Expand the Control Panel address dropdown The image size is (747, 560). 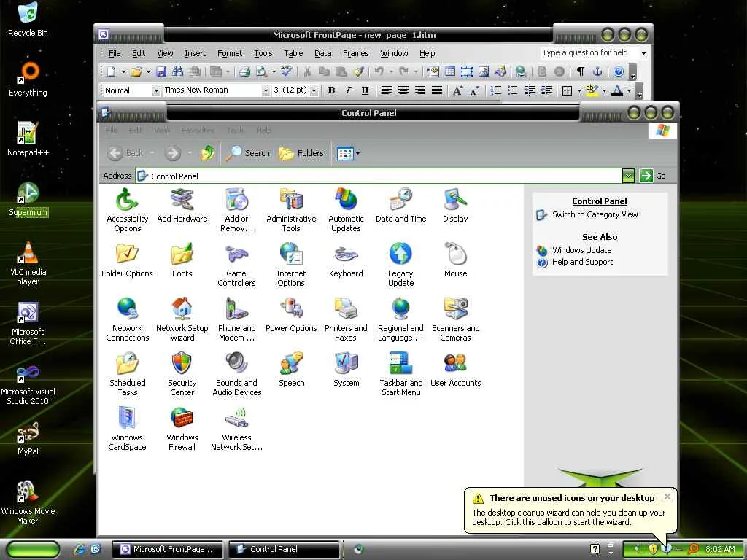pos(628,176)
